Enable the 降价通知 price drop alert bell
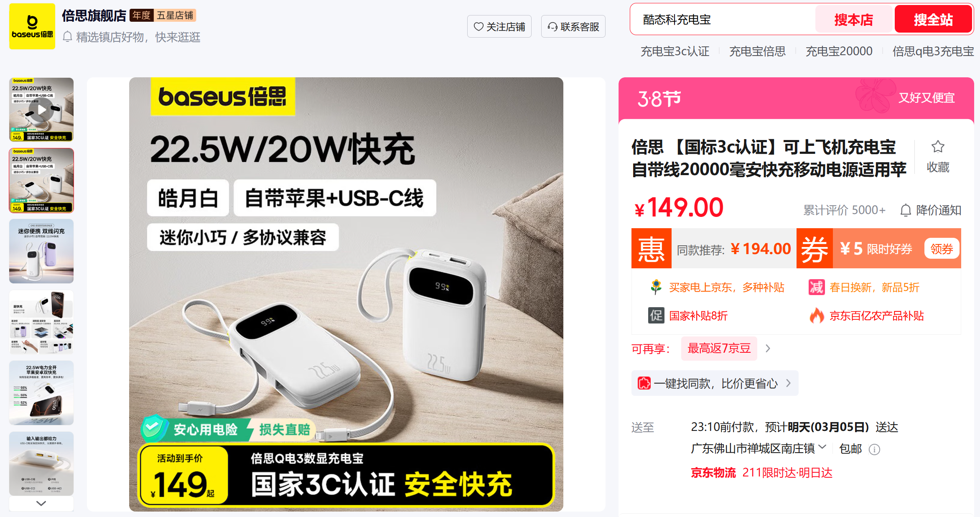The height and width of the screenshot is (517, 980). (905, 210)
